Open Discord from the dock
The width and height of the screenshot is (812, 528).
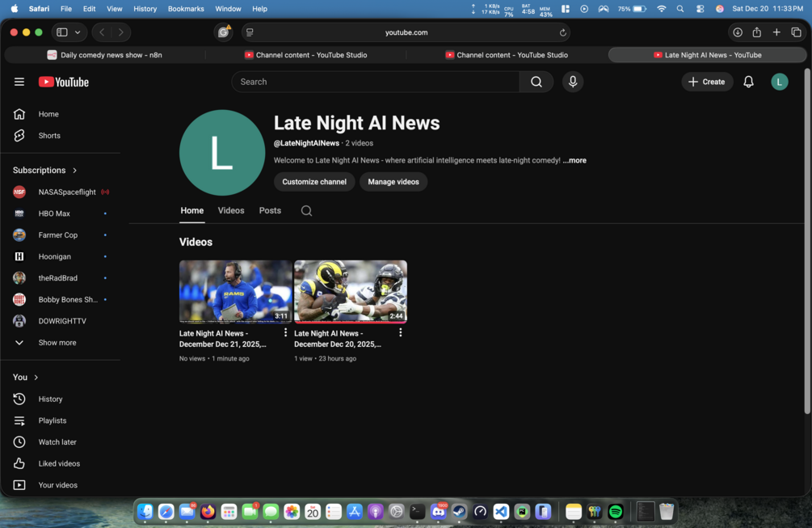(438, 512)
